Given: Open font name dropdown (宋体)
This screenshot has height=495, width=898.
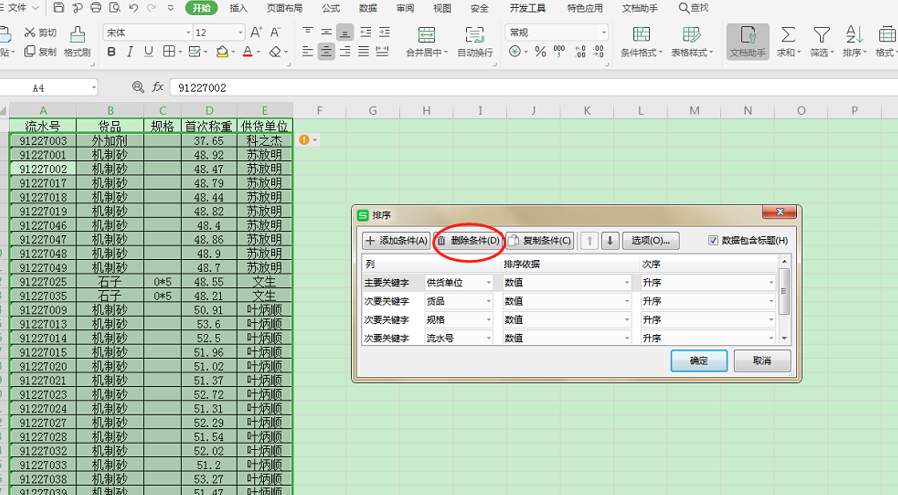Looking at the screenshot, I should (x=188, y=33).
